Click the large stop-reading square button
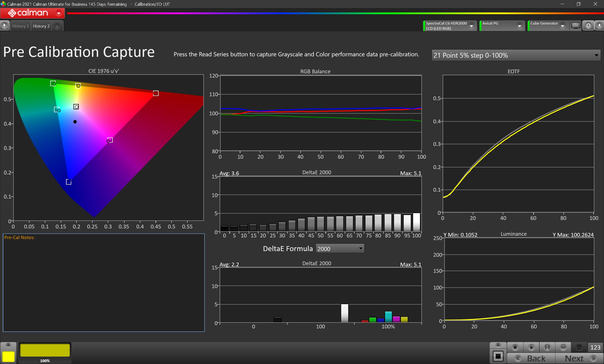604x364 pixels. pos(498,356)
